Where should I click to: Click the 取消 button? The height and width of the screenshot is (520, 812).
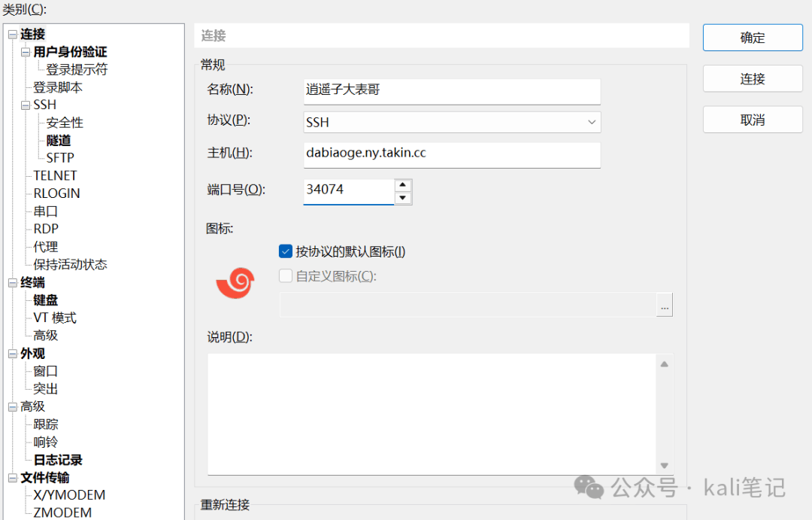(x=753, y=120)
